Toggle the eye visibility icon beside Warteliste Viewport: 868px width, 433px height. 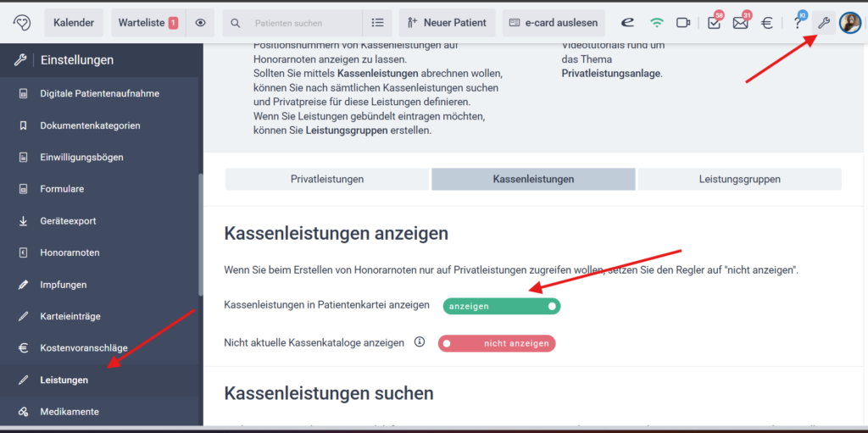click(200, 23)
